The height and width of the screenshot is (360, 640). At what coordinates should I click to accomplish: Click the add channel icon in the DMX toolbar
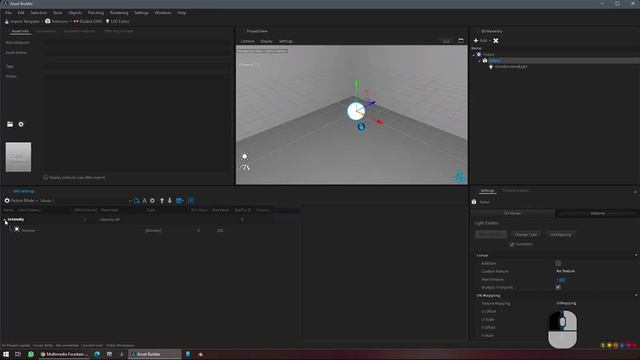click(x=136, y=200)
